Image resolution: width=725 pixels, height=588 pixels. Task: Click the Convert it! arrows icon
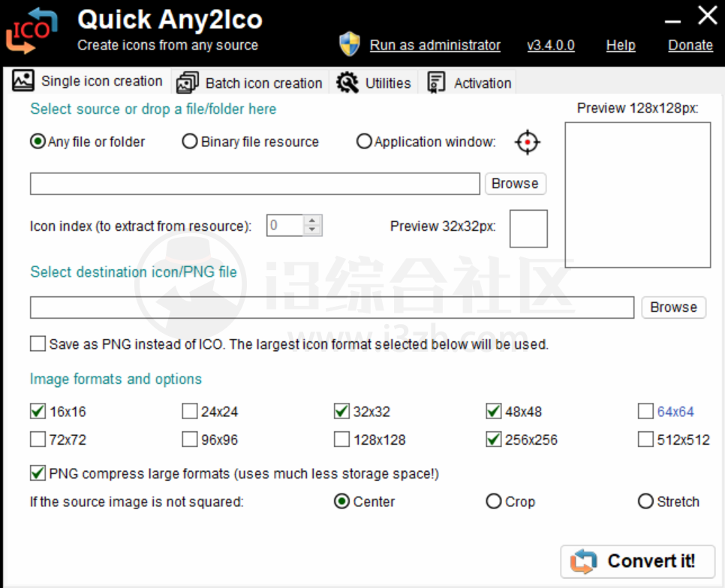[x=583, y=561]
